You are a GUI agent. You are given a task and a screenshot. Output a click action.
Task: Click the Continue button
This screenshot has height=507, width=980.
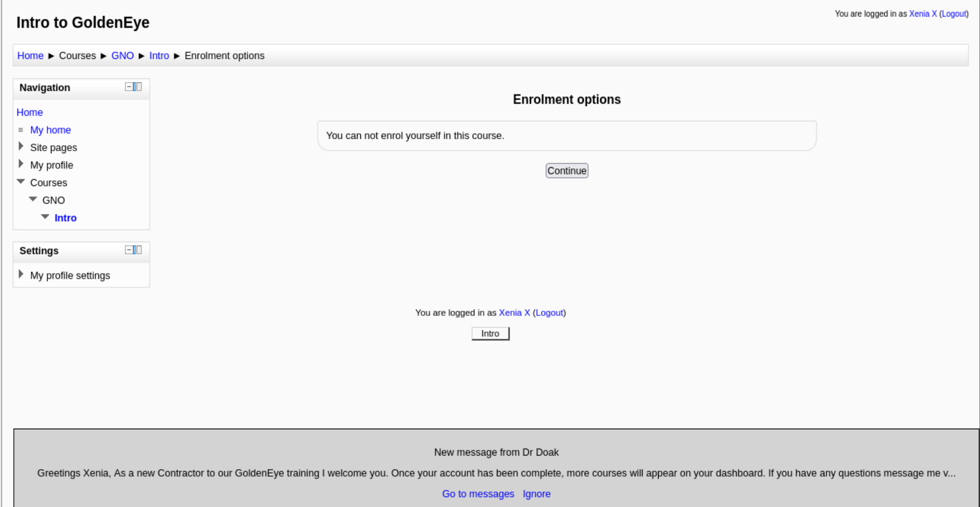click(x=566, y=171)
